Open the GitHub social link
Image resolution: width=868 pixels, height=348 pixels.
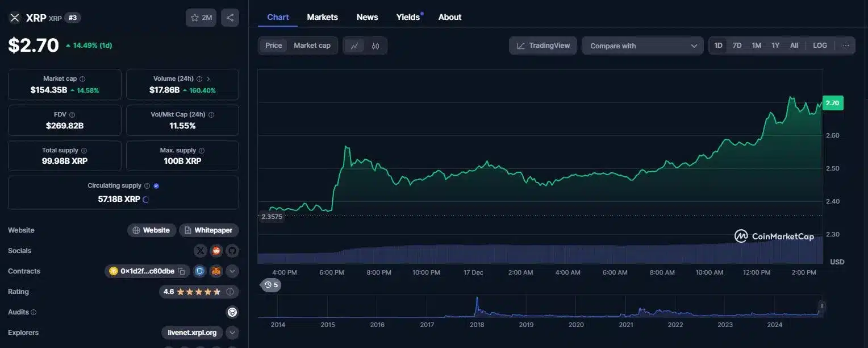(232, 251)
